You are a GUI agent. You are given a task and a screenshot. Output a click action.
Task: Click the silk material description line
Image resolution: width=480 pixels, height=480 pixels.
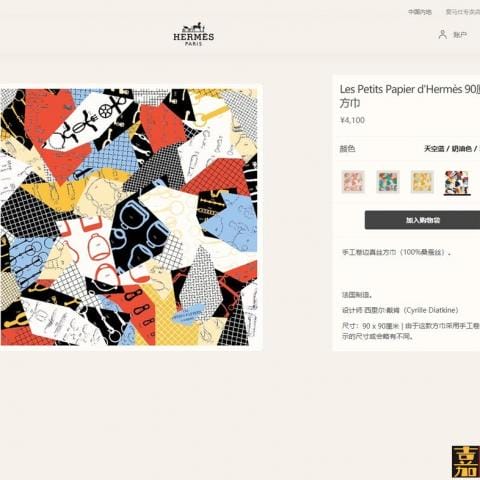point(397,252)
